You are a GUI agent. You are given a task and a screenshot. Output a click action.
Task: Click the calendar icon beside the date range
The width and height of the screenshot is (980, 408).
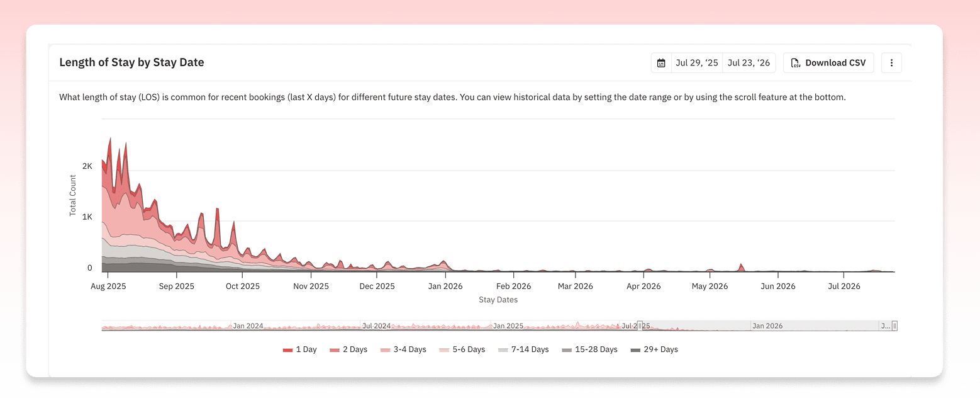pos(661,63)
